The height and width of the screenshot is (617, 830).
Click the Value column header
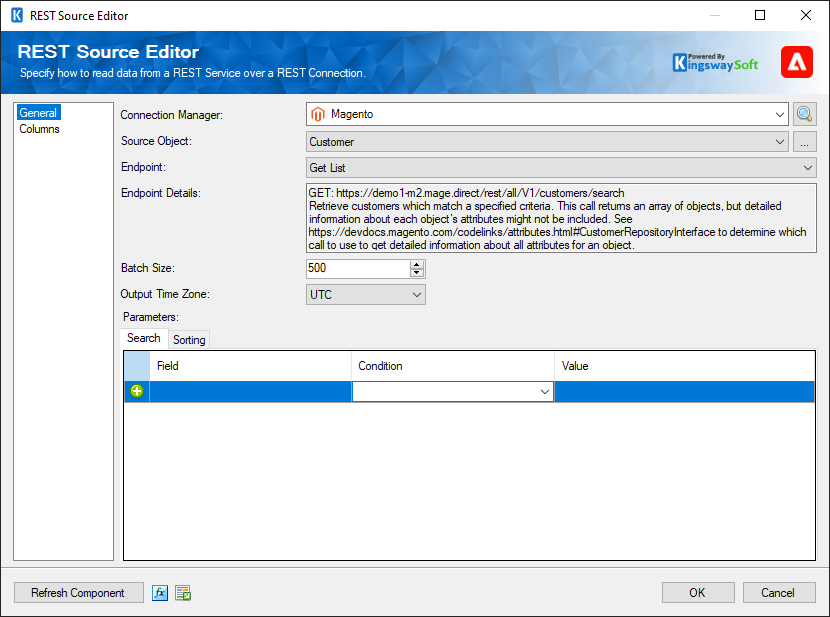(x=684, y=366)
